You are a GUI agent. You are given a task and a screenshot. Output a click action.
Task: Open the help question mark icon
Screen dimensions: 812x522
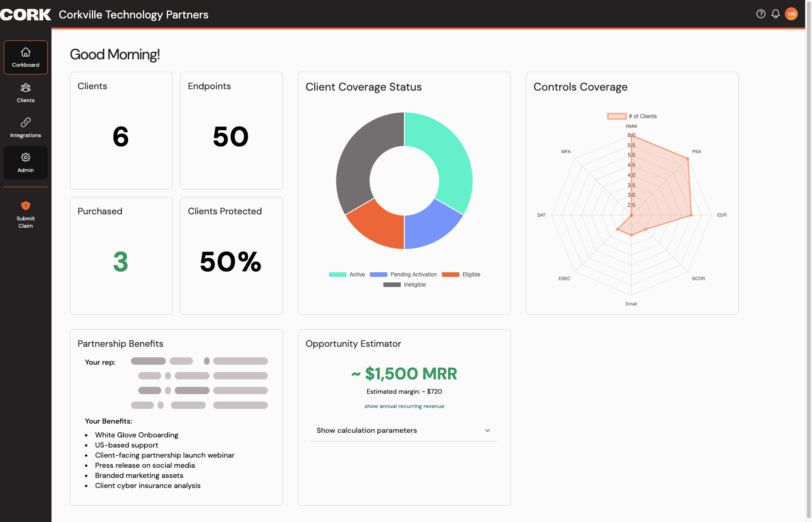pos(761,14)
